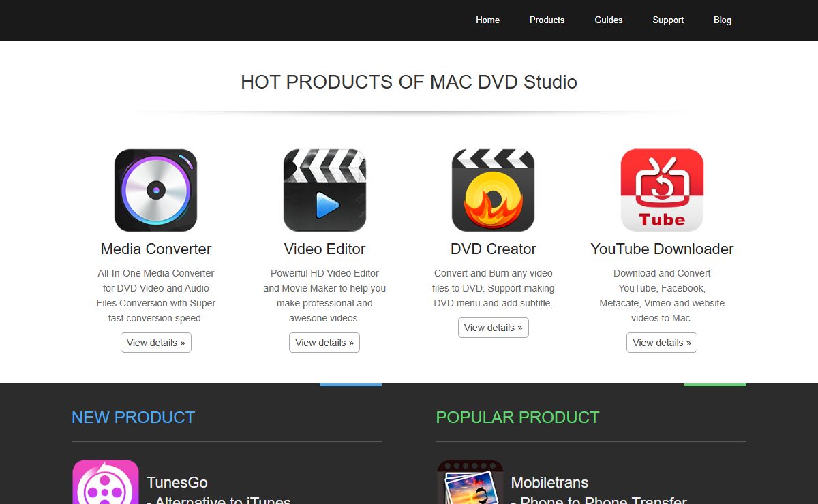View details for Media Converter
Image resolution: width=818 pixels, height=504 pixels.
156,343
